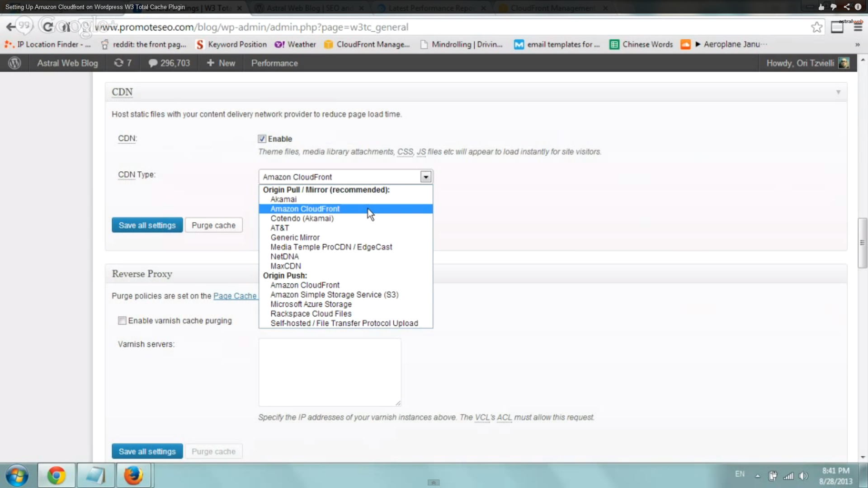Reload the page with refresh icon
This screenshot has width=868, height=488.
pos(47,27)
